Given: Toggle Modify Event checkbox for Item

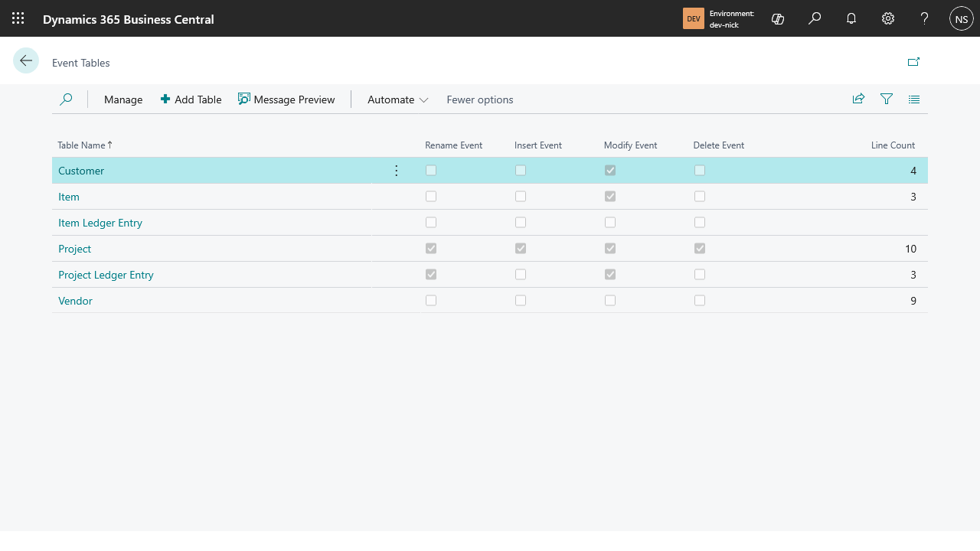Looking at the screenshot, I should click(610, 197).
